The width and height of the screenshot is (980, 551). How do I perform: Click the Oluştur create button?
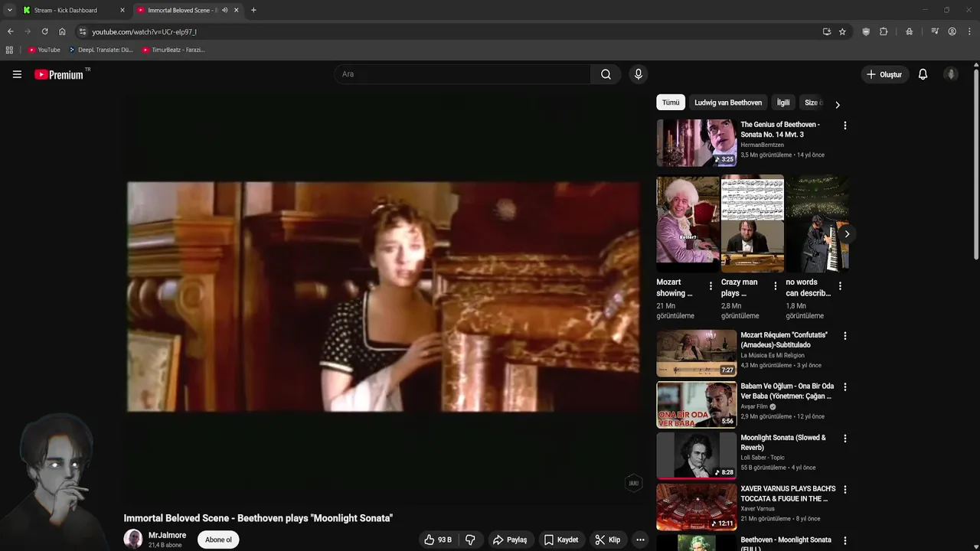pyautogui.click(x=884, y=74)
